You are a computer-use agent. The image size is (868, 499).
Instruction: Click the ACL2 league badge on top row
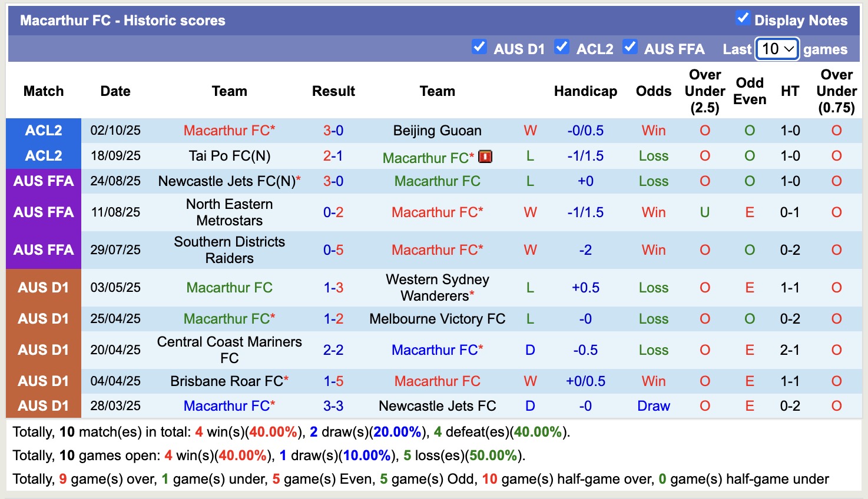click(43, 130)
